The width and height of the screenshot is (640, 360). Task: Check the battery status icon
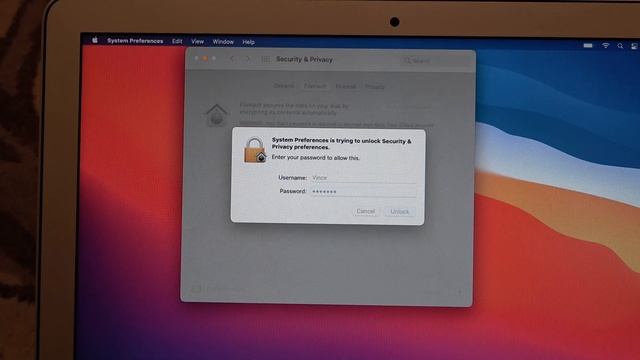tap(588, 45)
